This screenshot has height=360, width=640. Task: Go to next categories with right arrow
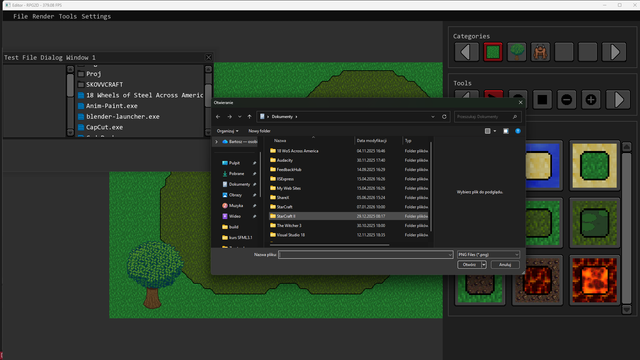614,52
